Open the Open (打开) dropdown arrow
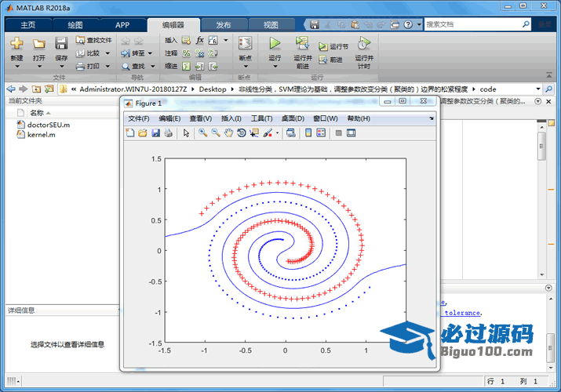The width and height of the screenshot is (561, 392). point(39,67)
